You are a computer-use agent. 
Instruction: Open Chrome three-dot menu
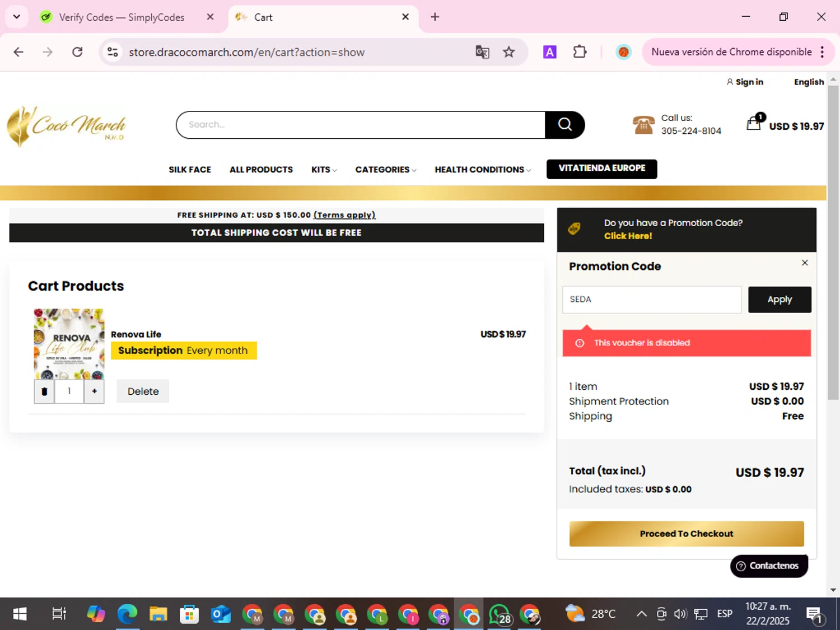822,52
